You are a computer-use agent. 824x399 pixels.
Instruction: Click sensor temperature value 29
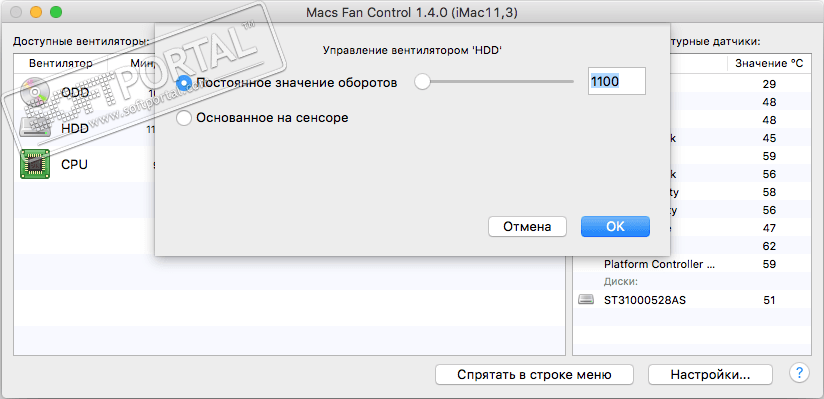pos(769,84)
